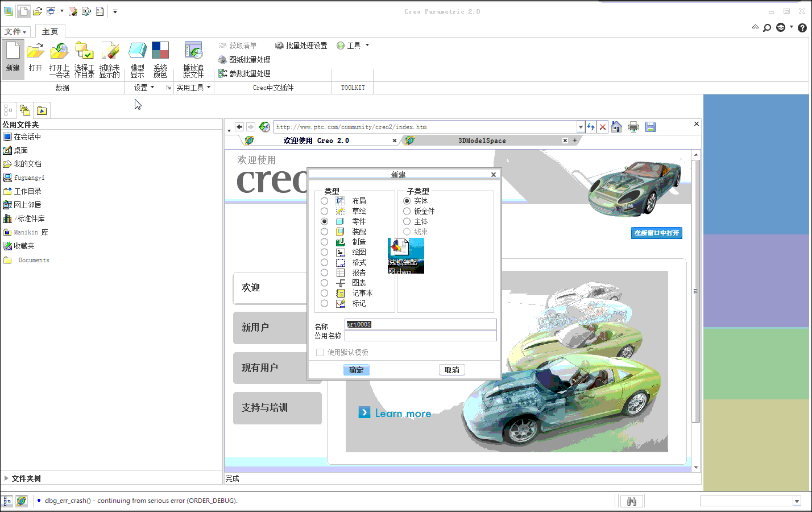Select 制造 type radio button
The image size is (812, 512).
pos(324,242)
